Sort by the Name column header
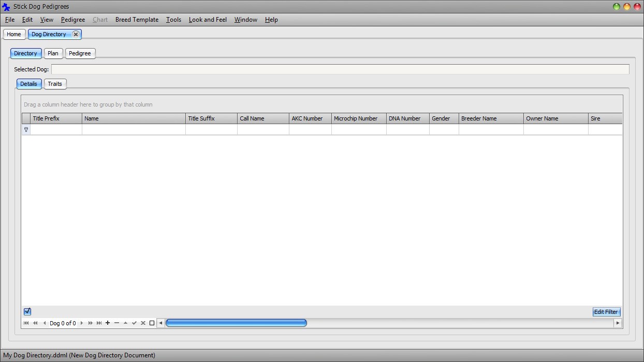The width and height of the screenshot is (644, 362). 134,118
